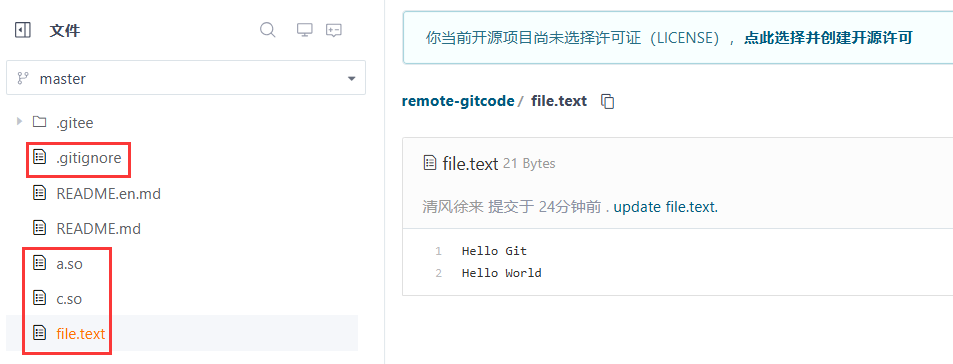Open file search magnifier icon
953x364 pixels.
[x=267, y=30]
